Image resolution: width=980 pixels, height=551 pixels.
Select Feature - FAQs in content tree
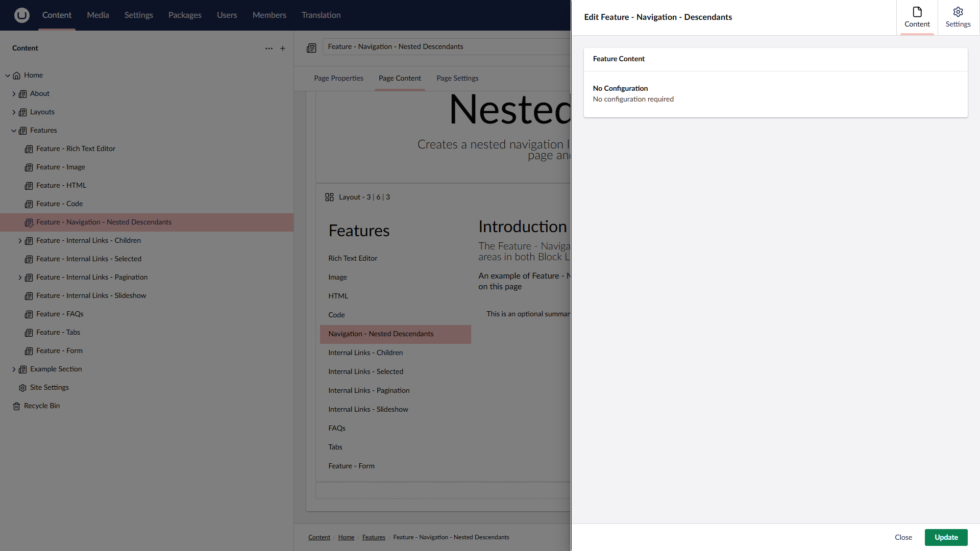(x=60, y=314)
